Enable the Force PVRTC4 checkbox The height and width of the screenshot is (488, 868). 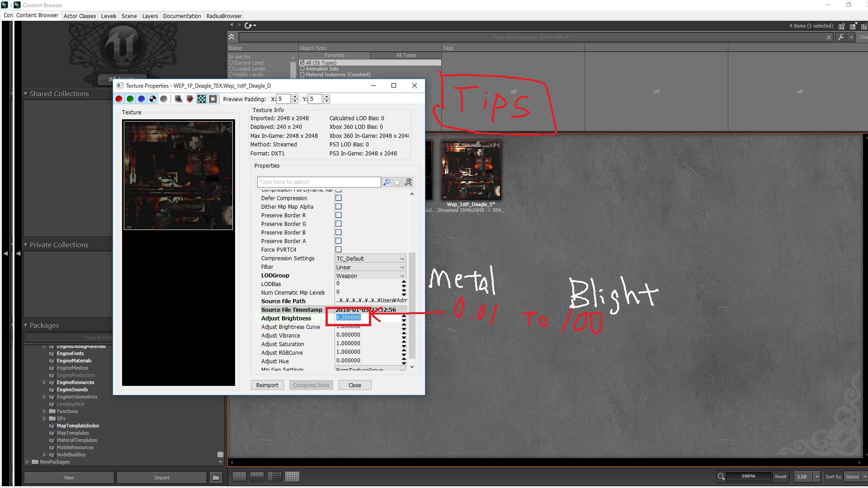coord(338,249)
